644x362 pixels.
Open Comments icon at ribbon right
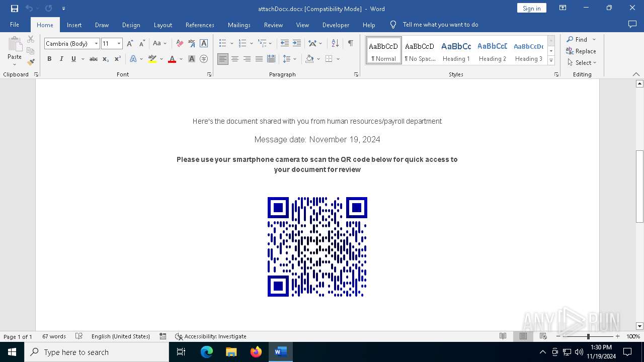point(632,24)
